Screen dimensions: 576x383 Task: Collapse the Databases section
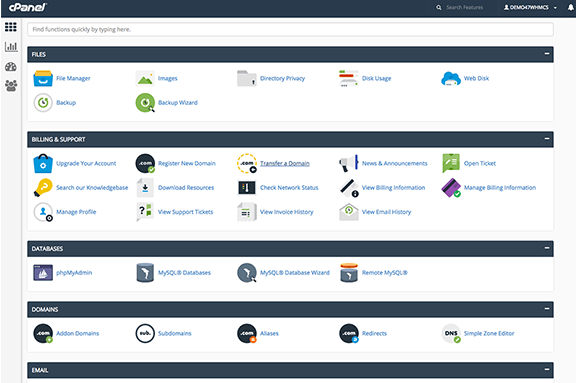pos(547,248)
